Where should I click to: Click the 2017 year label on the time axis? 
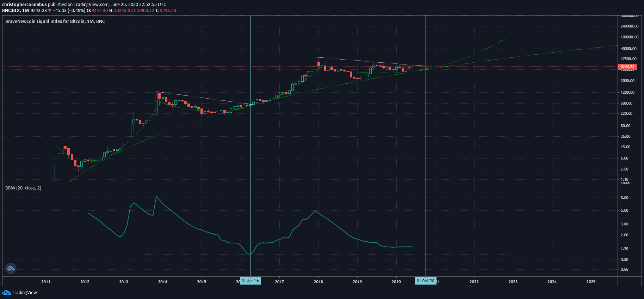tap(279, 281)
